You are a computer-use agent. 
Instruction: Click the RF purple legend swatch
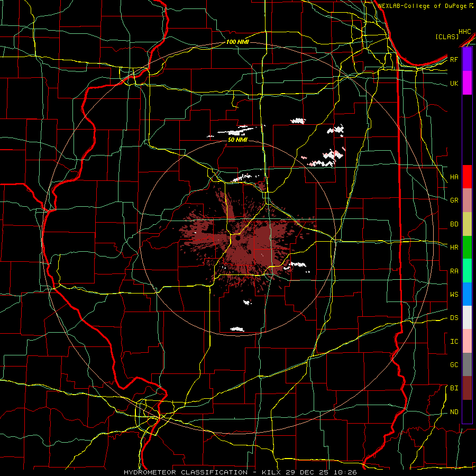pyautogui.click(x=467, y=59)
